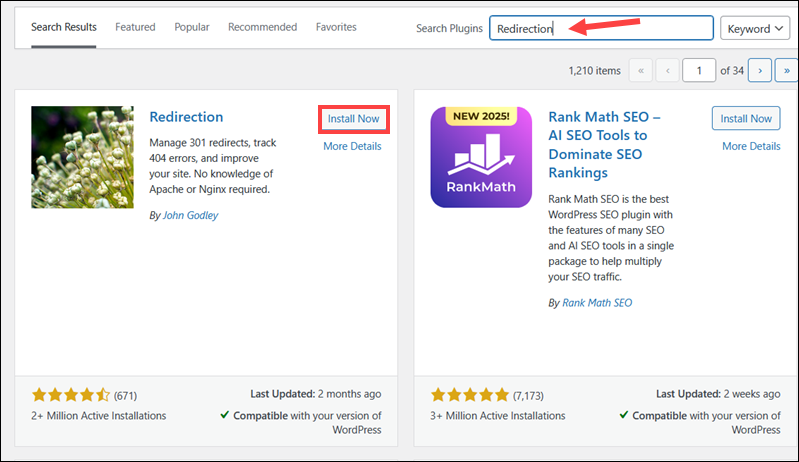Go to first page of results

point(641,70)
